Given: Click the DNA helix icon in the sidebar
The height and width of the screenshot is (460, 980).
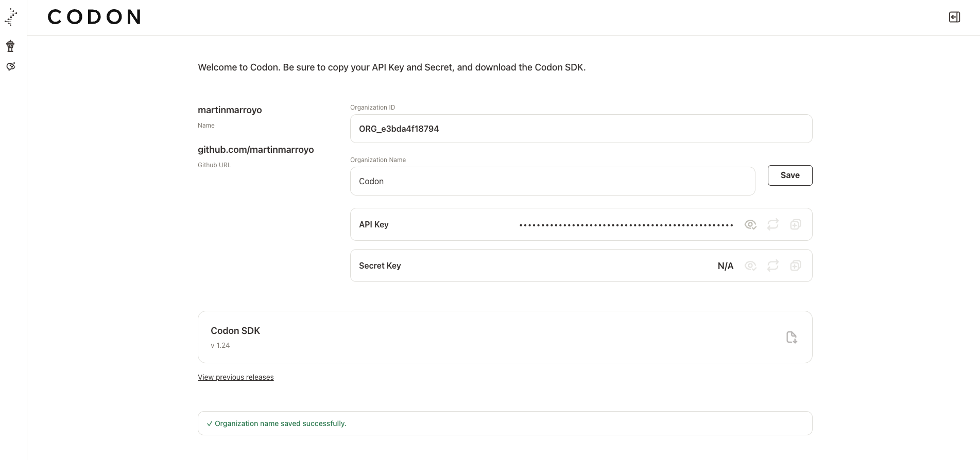Looking at the screenshot, I should click(11, 17).
